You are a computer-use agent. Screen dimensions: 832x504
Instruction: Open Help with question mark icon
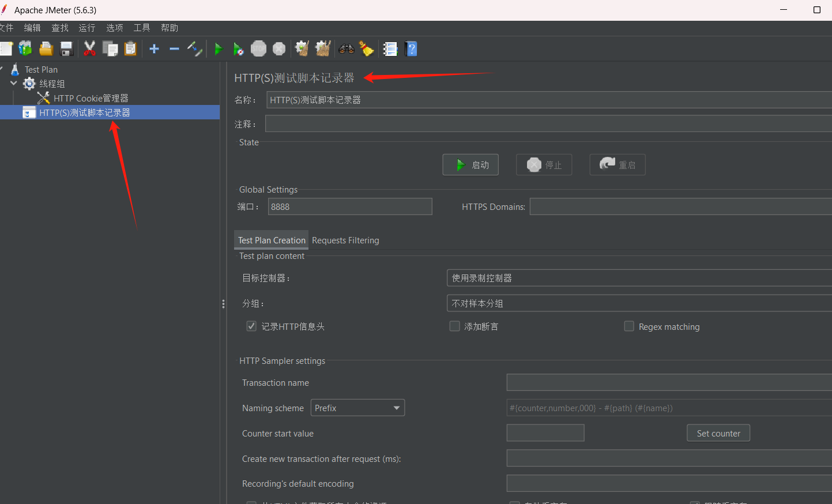(411, 49)
